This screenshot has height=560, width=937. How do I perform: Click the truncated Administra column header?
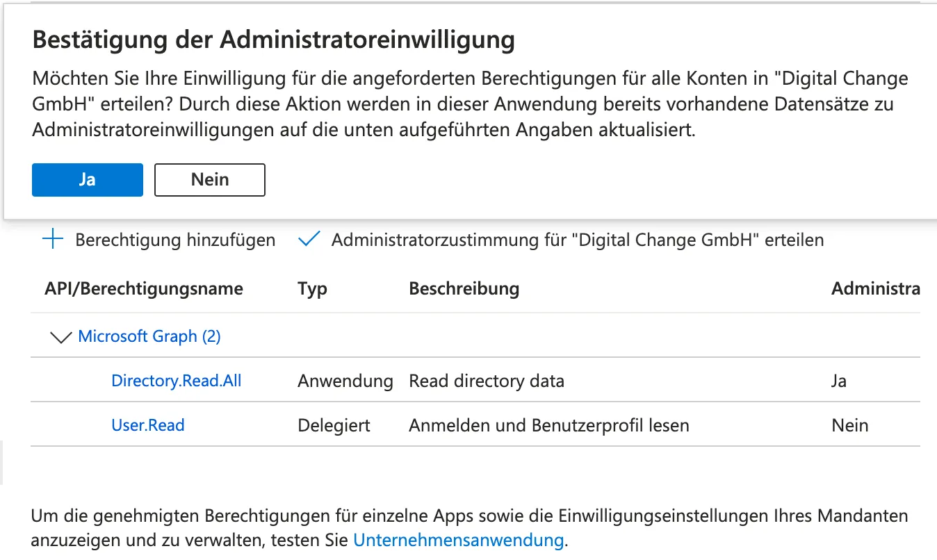tap(876, 289)
